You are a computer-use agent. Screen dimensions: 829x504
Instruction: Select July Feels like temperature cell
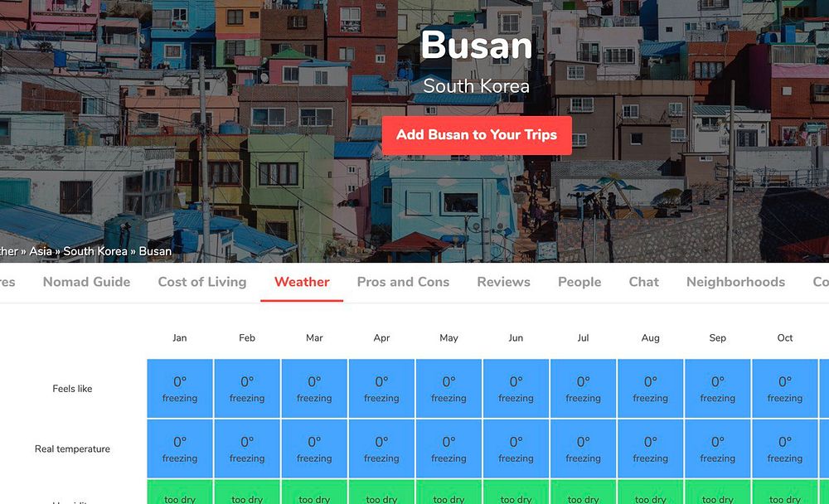tap(583, 389)
